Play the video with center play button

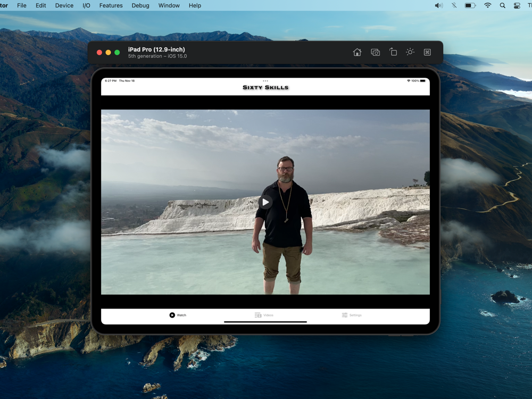[265, 202]
